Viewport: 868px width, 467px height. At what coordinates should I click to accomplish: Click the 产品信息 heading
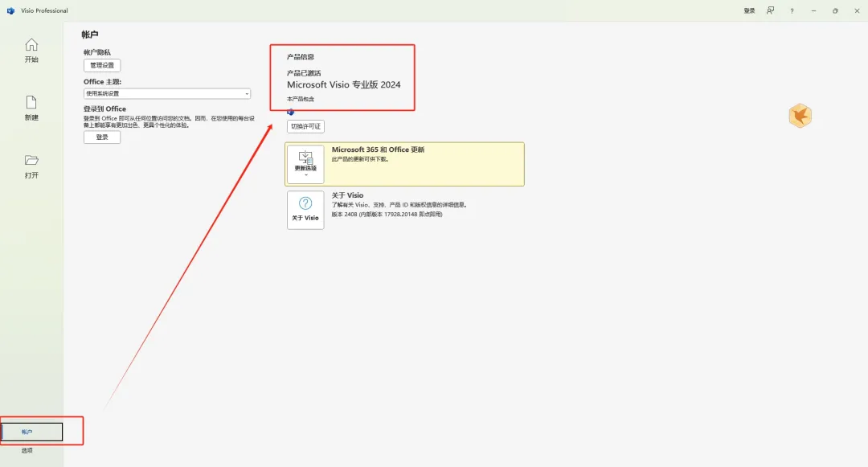click(301, 56)
